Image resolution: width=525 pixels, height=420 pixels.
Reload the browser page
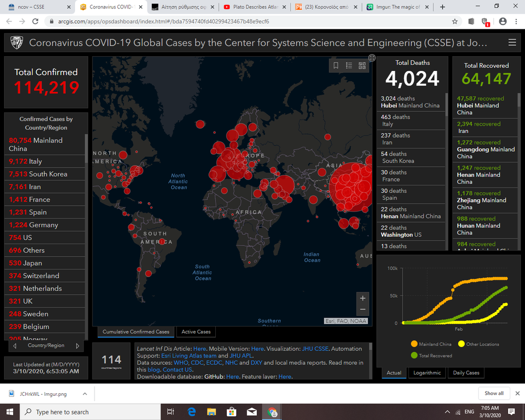pos(35,22)
